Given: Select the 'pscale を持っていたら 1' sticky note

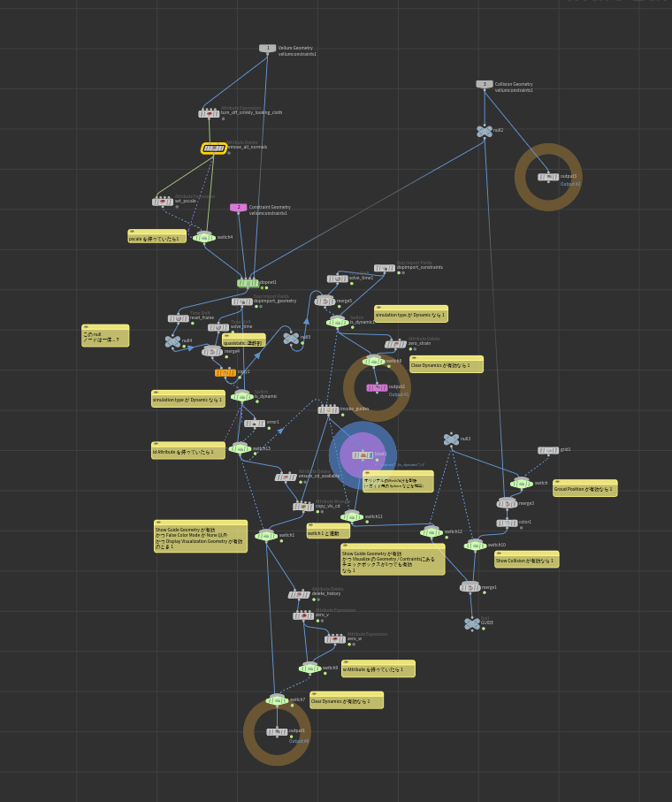Looking at the screenshot, I should click(x=157, y=236).
